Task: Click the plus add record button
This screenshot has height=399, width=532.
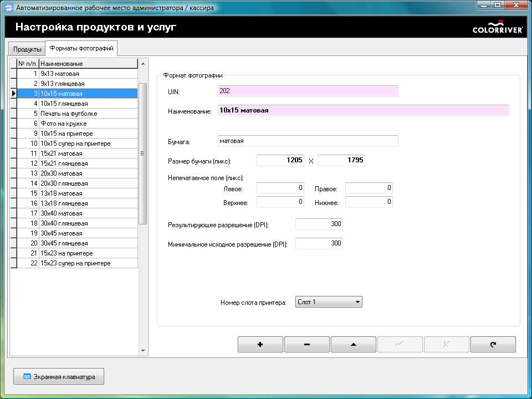Action: pyautogui.click(x=260, y=344)
